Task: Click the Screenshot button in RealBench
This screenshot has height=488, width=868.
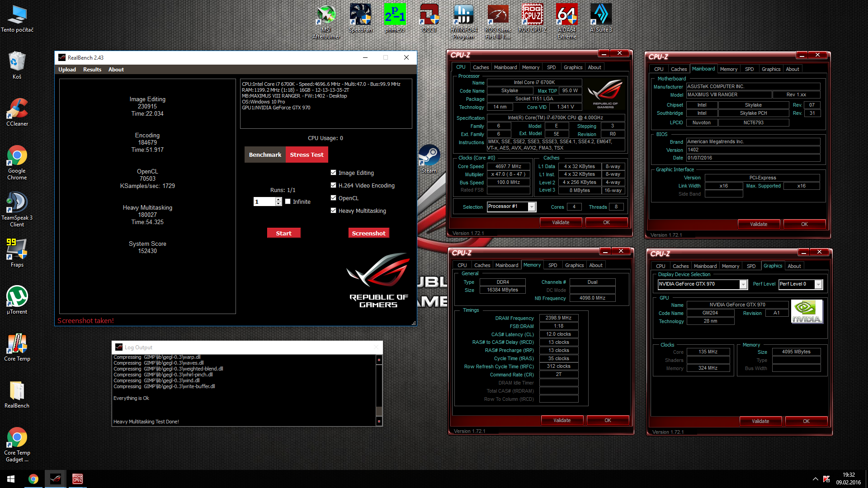Action: [369, 233]
